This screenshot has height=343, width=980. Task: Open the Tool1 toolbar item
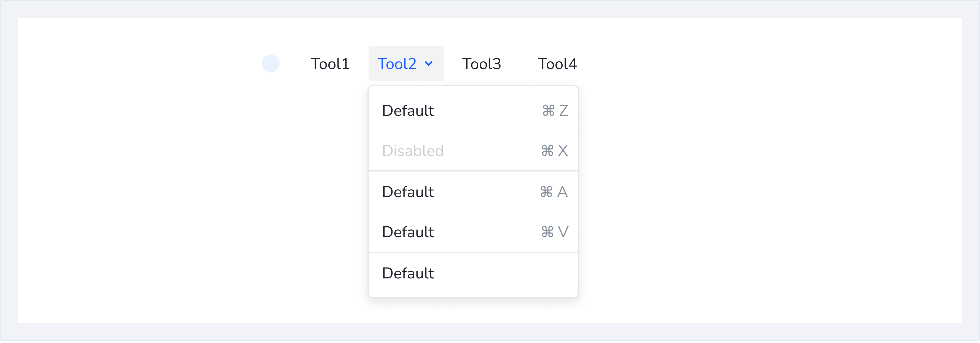pyautogui.click(x=330, y=64)
